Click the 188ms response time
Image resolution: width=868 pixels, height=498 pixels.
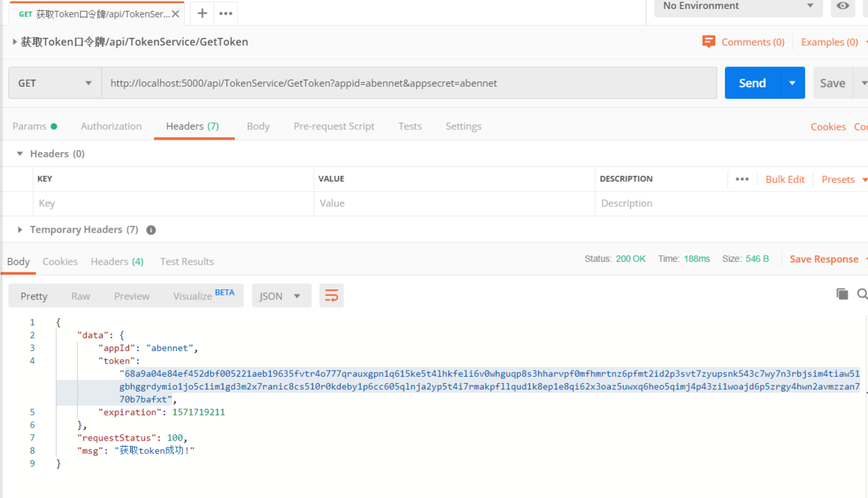[697, 259]
